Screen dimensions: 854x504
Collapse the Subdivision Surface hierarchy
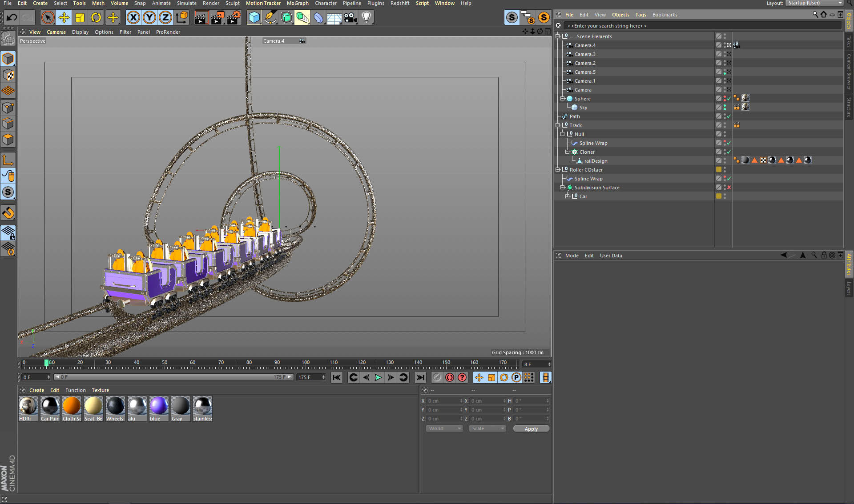point(562,188)
